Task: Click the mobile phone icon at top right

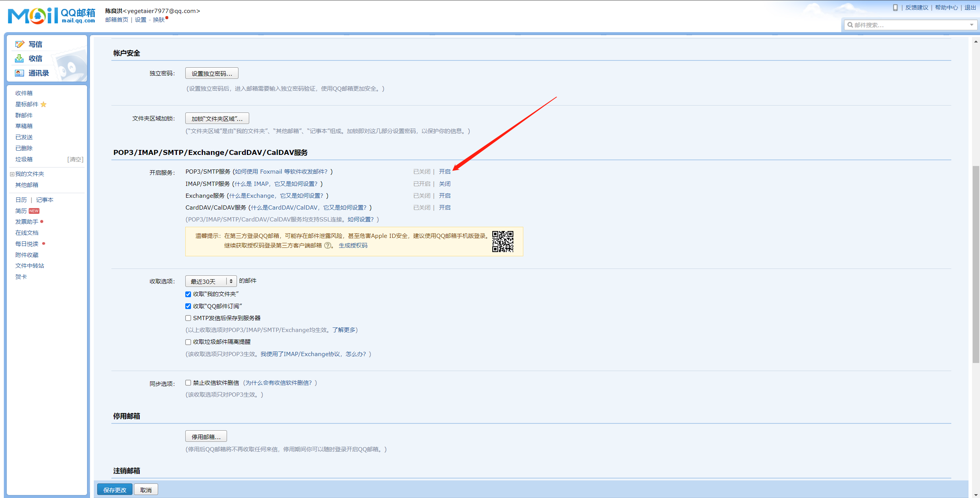Action: pyautogui.click(x=895, y=8)
